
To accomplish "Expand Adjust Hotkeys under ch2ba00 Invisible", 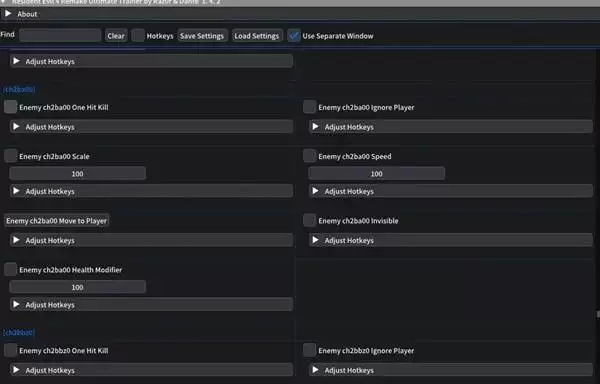I will (451, 240).
